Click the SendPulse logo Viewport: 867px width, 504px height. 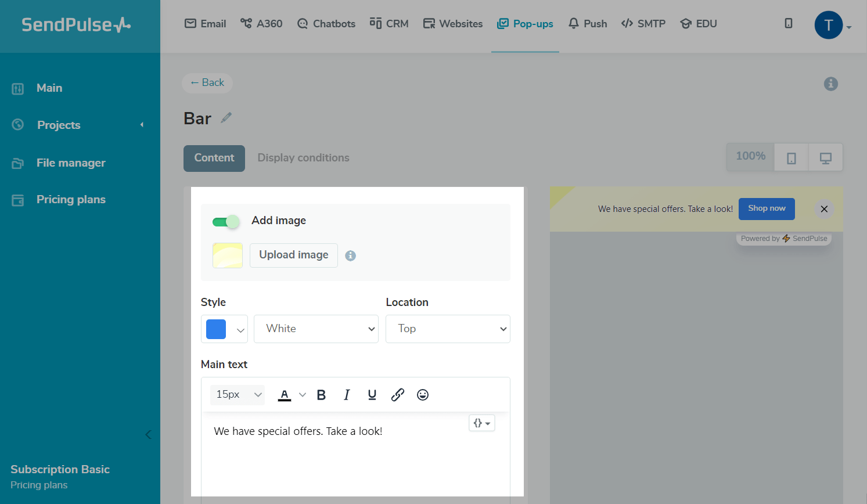click(76, 24)
